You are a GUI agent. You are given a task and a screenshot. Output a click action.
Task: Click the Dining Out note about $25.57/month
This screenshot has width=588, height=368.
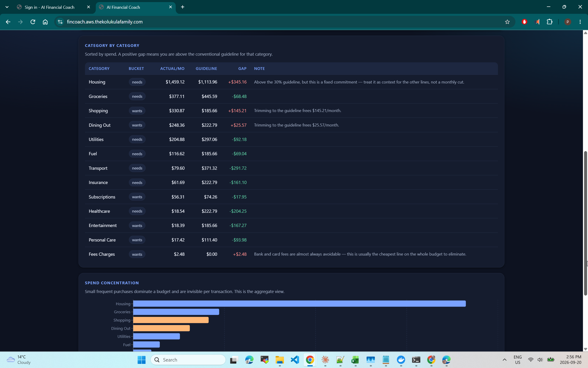click(297, 125)
